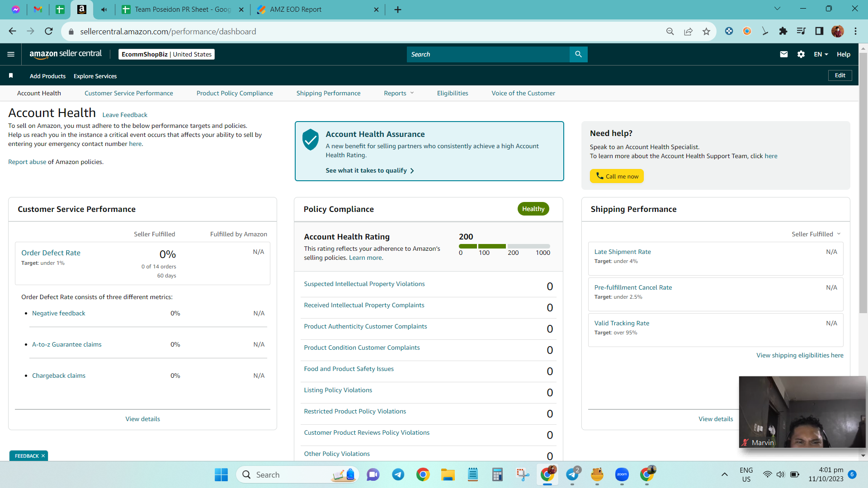This screenshot has width=868, height=488.
Task: Open the Late Shipment Rate link
Action: [623, 252]
